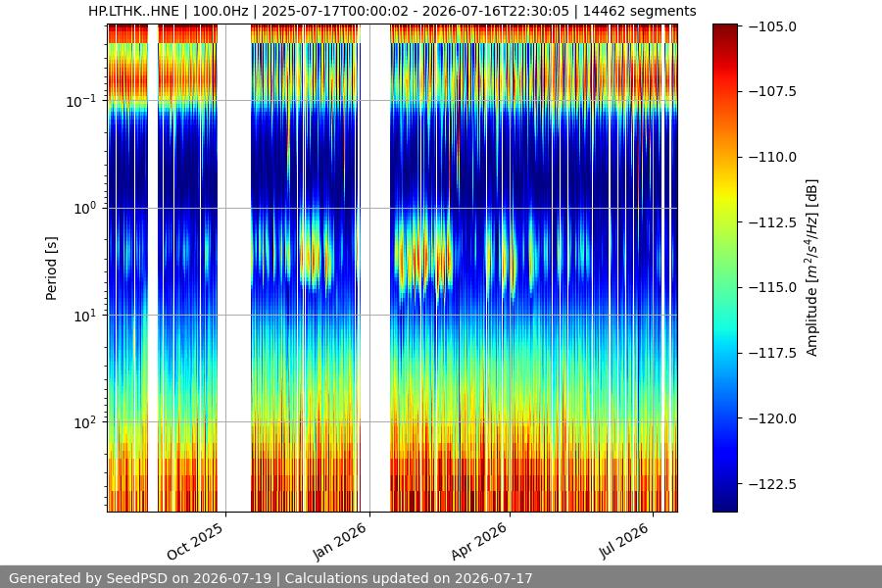
Task: Click the plot title starting HP.LTHK..HNE
Action: click(x=392, y=11)
